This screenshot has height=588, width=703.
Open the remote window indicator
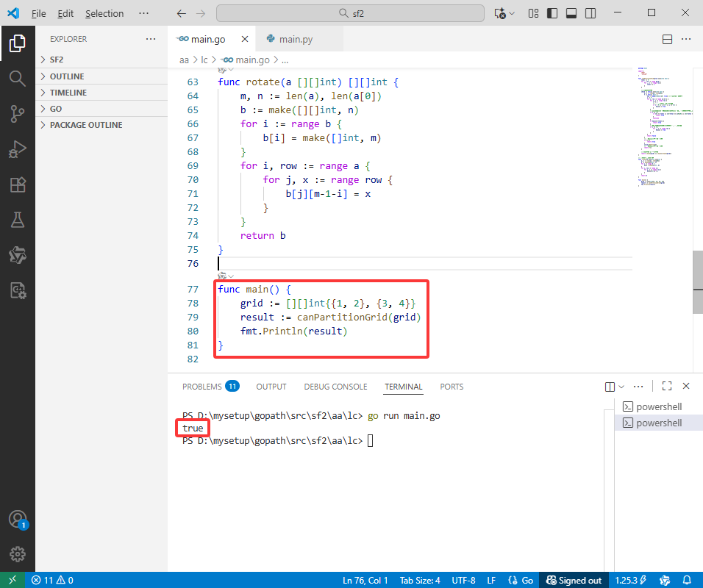[12, 580]
